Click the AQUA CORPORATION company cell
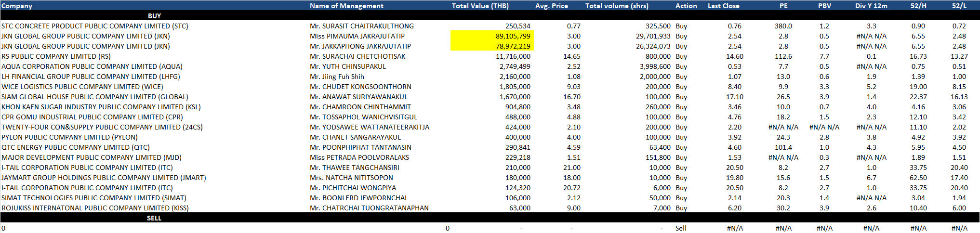The width and height of the screenshot is (980, 233). (92, 66)
